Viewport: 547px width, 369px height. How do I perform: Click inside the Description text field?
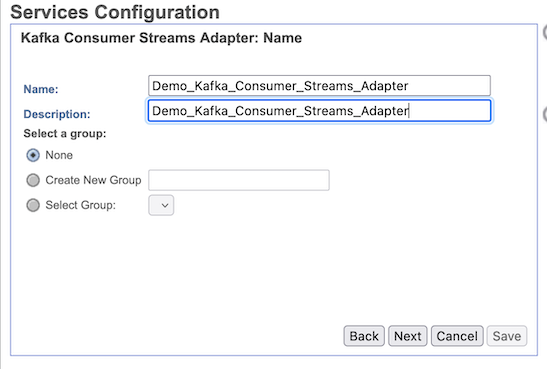[x=319, y=111]
